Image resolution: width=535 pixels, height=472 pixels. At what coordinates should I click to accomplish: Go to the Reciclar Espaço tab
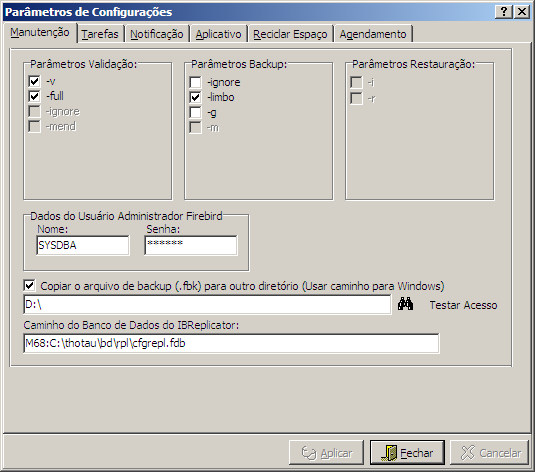pyautogui.click(x=290, y=34)
